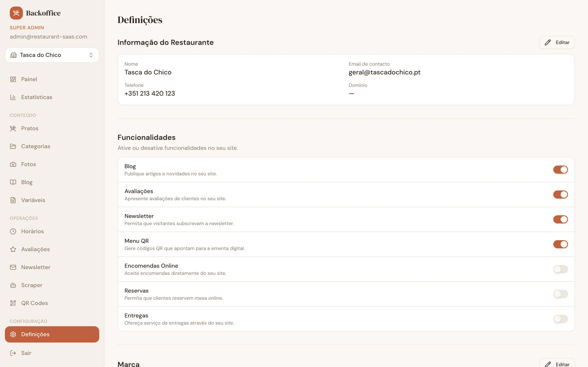Navigate to the Avaliações sidebar entry
This screenshot has width=588, height=367.
pyautogui.click(x=35, y=249)
